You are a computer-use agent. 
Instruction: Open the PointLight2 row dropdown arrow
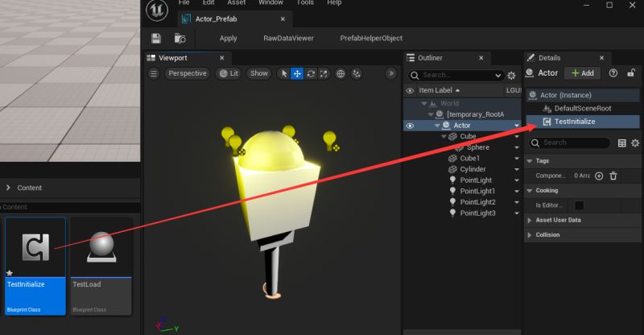click(517, 202)
